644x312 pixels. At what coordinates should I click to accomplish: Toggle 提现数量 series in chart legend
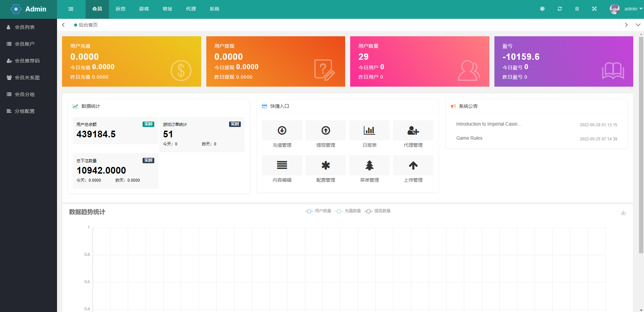(378, 211)
